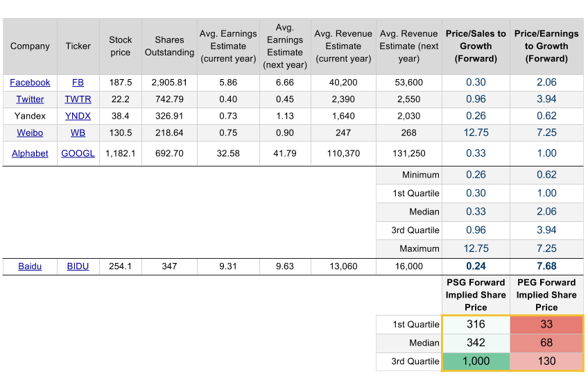Select Baidu's bold 7.68 PEG value
Image resolution: width=588 pixels, height=376 pixels.
click(546, 266)
